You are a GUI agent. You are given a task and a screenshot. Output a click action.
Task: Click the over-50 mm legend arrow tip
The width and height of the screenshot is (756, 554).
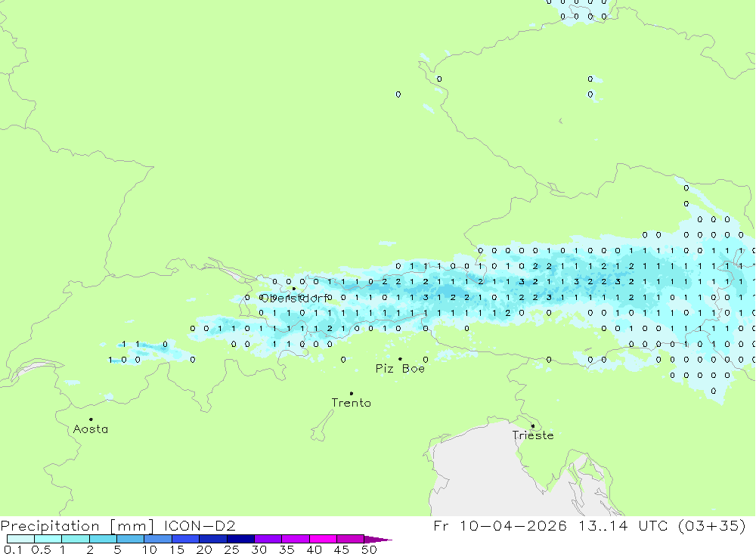pos(378,540)
